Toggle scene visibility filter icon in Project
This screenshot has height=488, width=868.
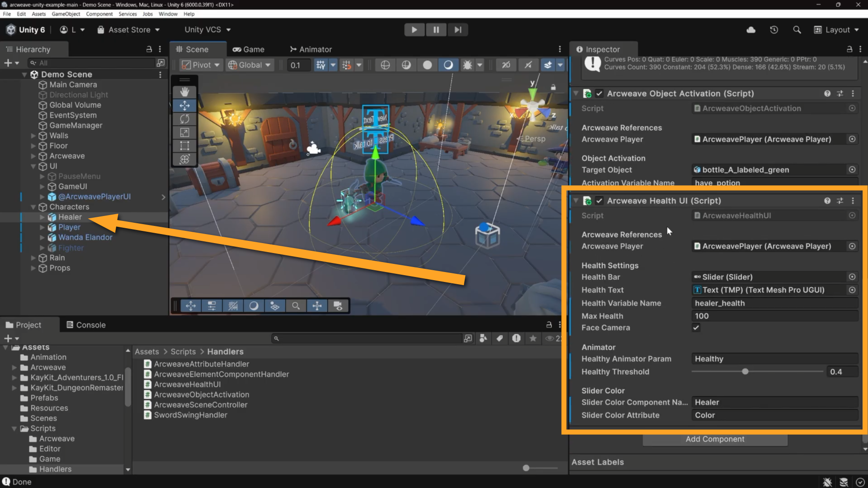click(550, 338)
